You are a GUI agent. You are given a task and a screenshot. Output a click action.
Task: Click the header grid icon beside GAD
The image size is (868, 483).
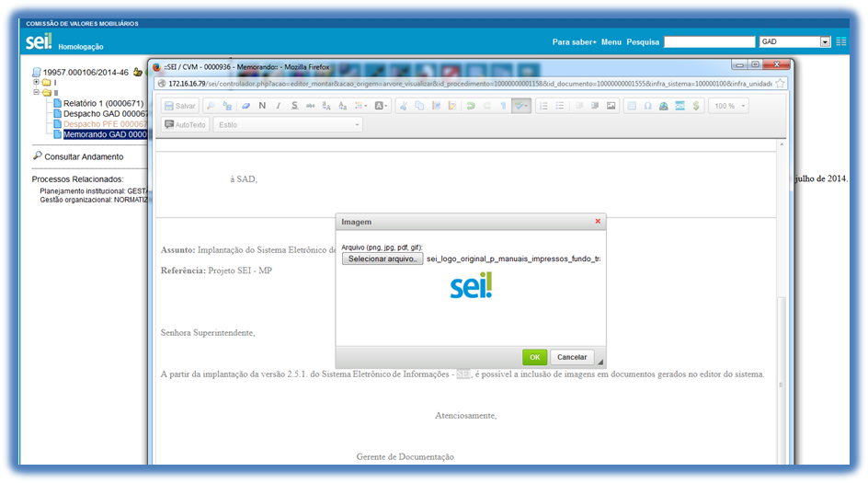point(840,41)
